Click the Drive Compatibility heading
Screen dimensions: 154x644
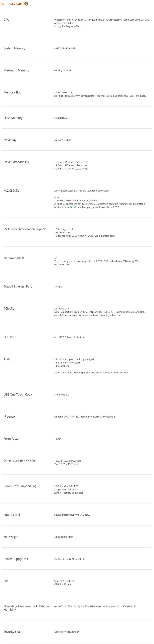(16, 162)
